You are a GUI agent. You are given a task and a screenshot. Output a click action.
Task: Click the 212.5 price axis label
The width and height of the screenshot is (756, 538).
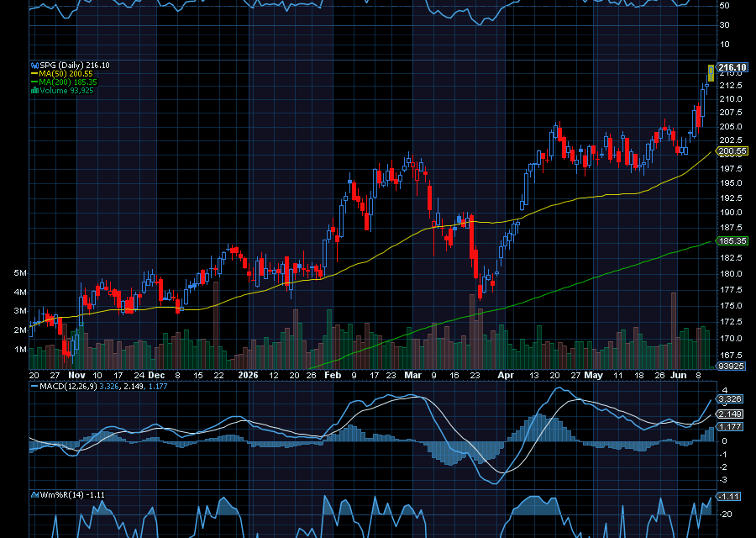click(x=731, y=86)
